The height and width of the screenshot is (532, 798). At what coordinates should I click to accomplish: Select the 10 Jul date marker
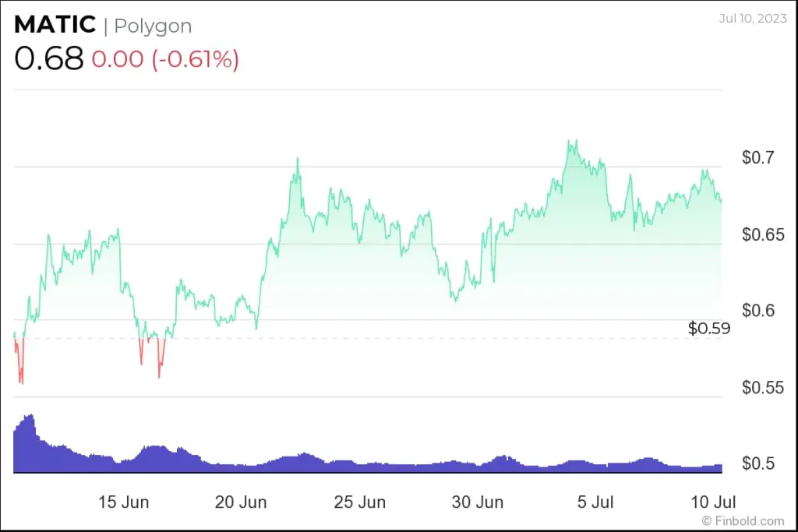coord(712,502)
